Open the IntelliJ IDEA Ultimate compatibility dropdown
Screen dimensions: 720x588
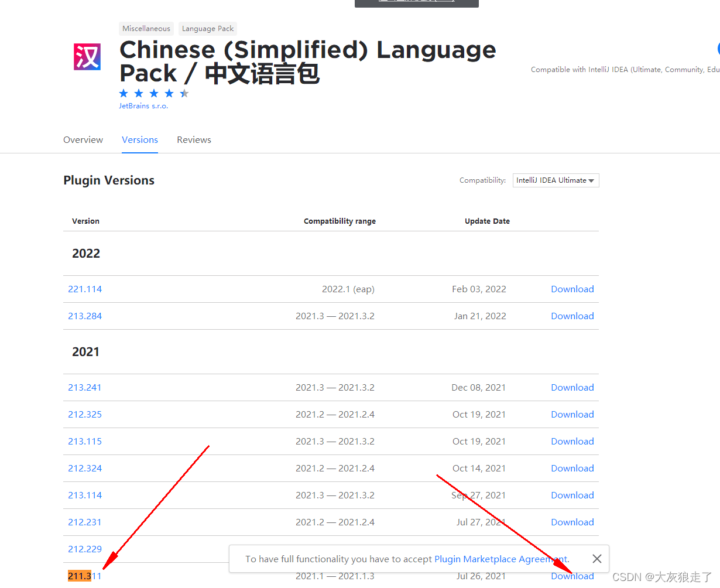(556, 180)
